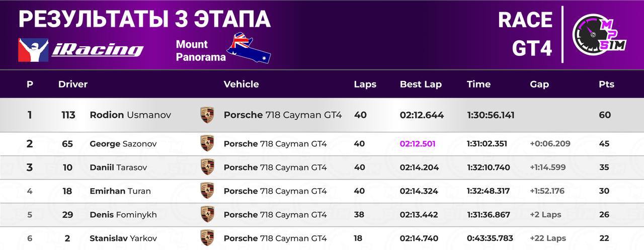Click the Australian flag track map icon
Viewport: 644px width, 250px height.
(249, 48)
